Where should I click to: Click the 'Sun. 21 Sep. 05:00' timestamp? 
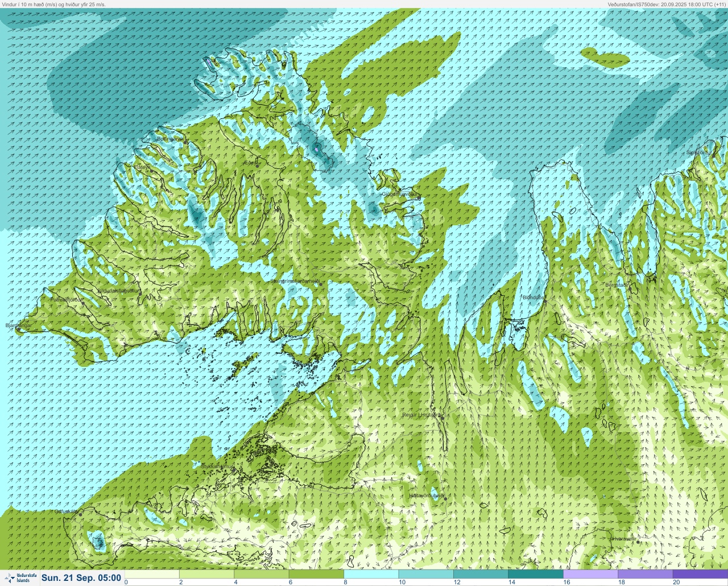pyautogui.click(x=81, y=578)
